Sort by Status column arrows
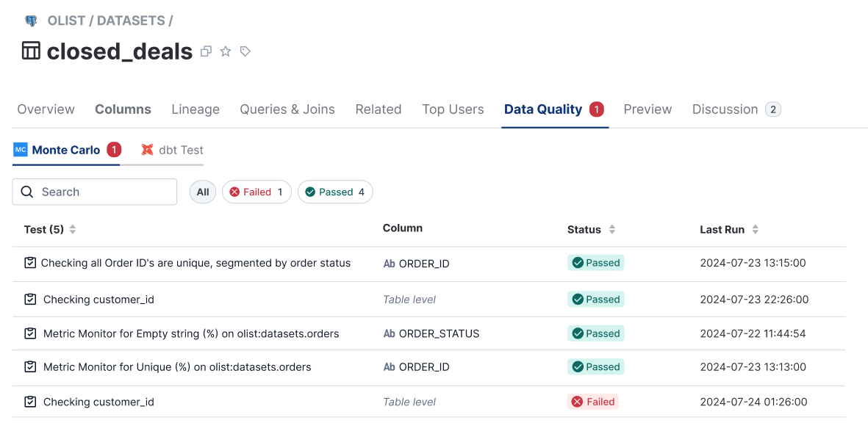The width and height of the screenshot is (868, 434). click(x=612, y=230)
